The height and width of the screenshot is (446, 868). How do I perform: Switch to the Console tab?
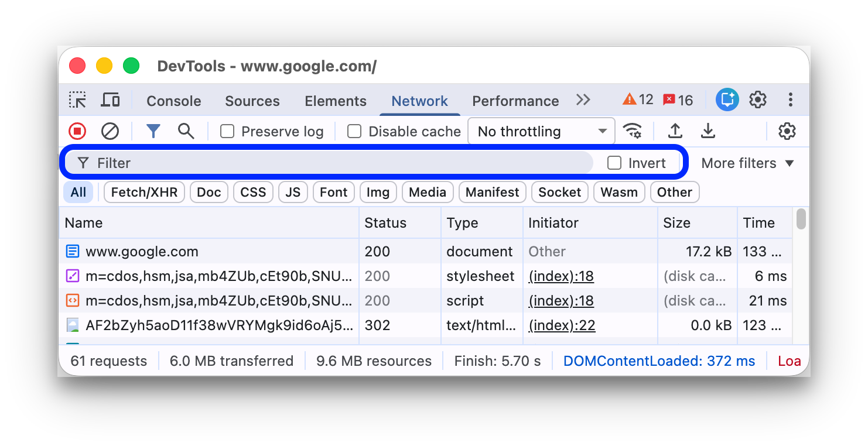pyautogui.click(x=174, y=101)
